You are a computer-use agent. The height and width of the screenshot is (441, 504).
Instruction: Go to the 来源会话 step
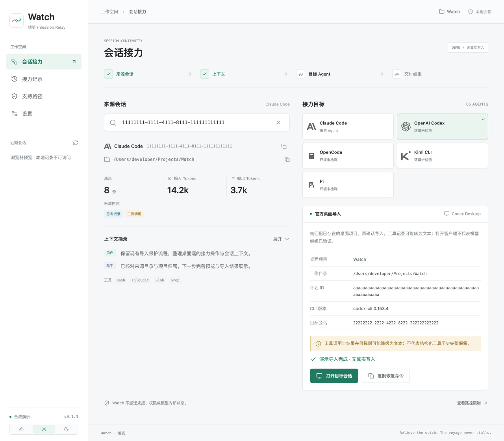119,74
